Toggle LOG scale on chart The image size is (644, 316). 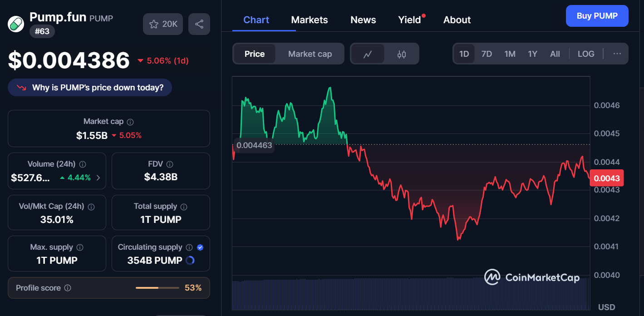click(x=586, y=54)
